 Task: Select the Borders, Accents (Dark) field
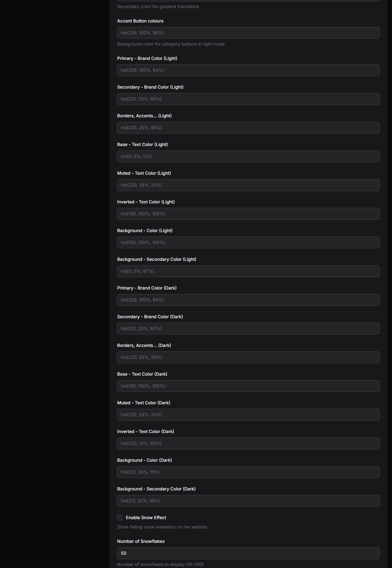(x=248, y=357)
